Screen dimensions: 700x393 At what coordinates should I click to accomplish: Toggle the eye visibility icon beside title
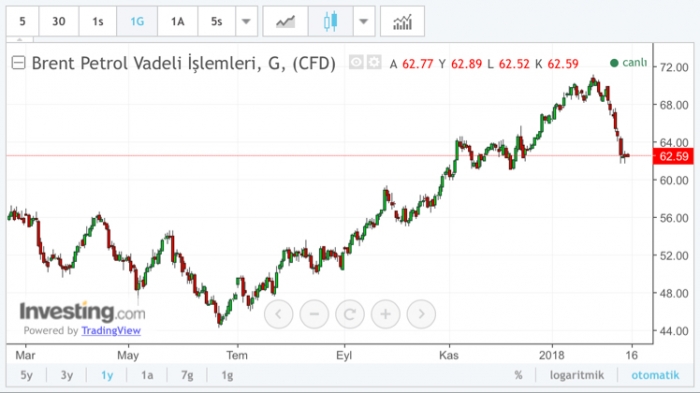pyautogui.click(x=356, y=63)
